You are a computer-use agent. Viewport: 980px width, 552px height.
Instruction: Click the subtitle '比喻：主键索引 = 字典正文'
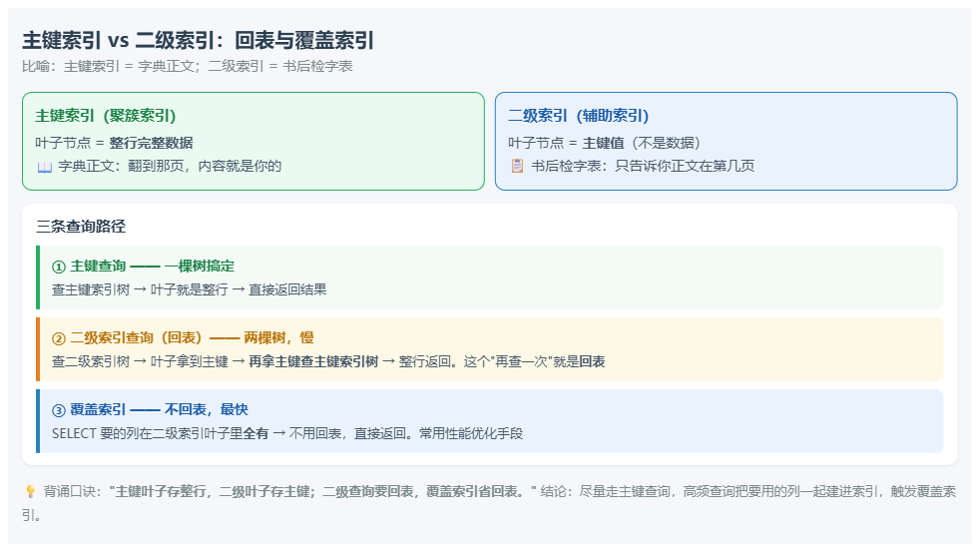pos(108,66)
